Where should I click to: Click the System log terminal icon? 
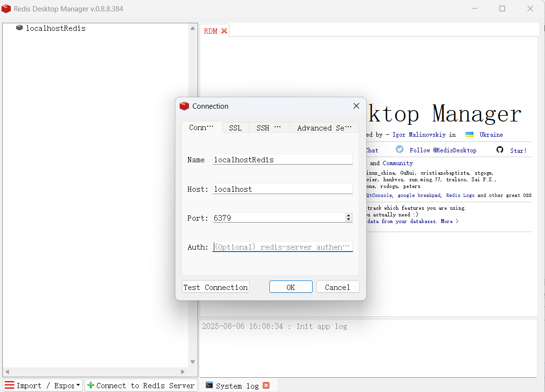(209, 385)
